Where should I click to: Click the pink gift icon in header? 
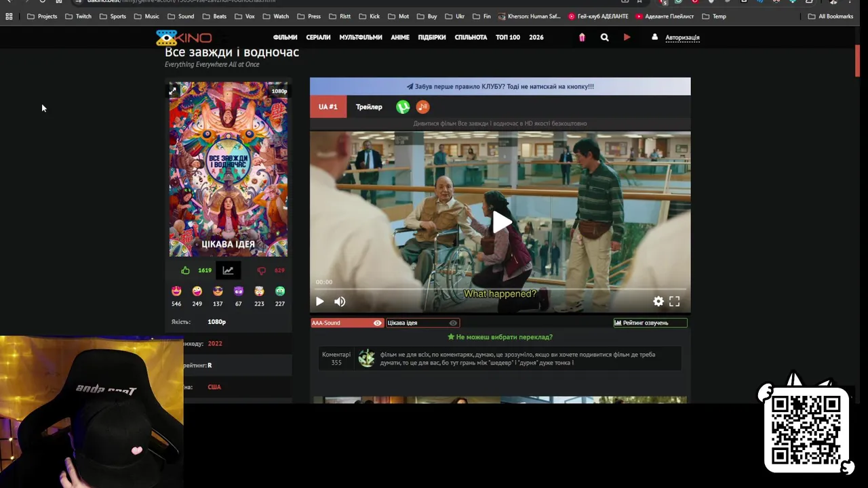click(x=581, y=37)
